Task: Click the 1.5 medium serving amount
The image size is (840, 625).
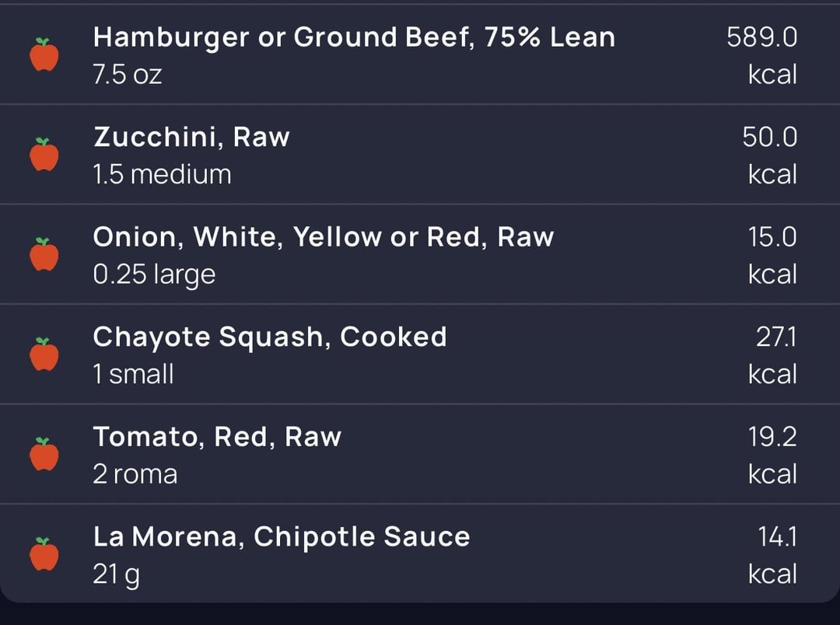Action: tap(162, 174)
